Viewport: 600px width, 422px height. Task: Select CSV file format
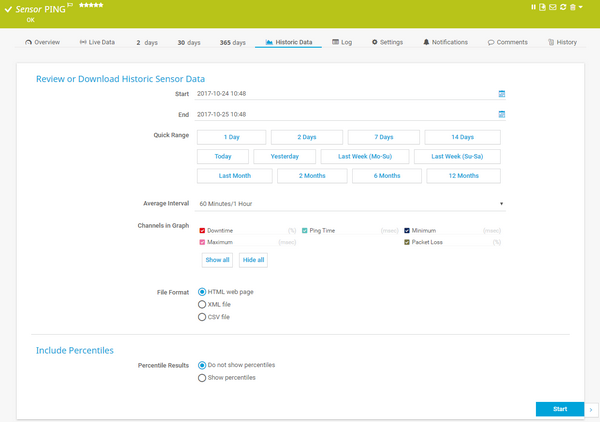202,317
